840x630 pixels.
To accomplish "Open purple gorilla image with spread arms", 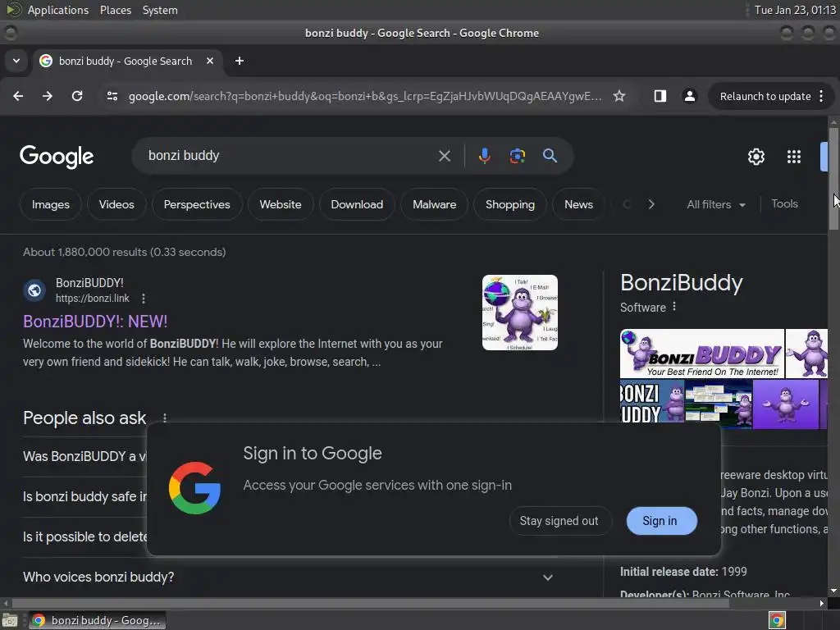I will (785, 404).
